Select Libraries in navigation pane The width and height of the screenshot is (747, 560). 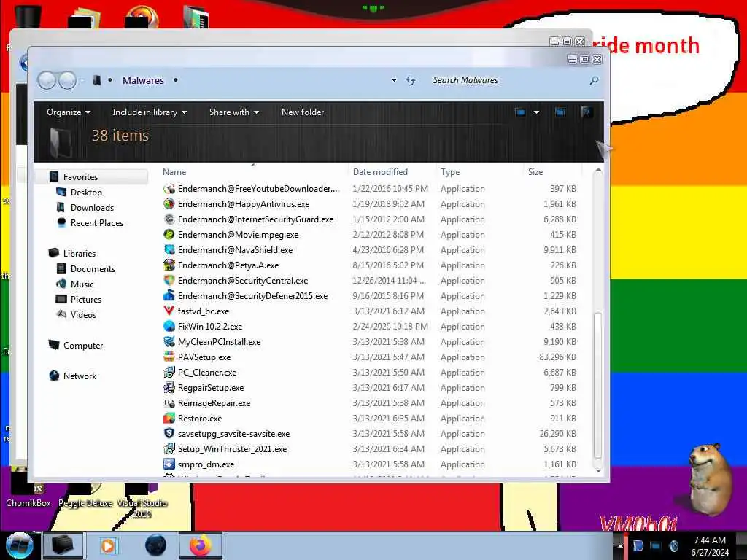click(79, 253)
